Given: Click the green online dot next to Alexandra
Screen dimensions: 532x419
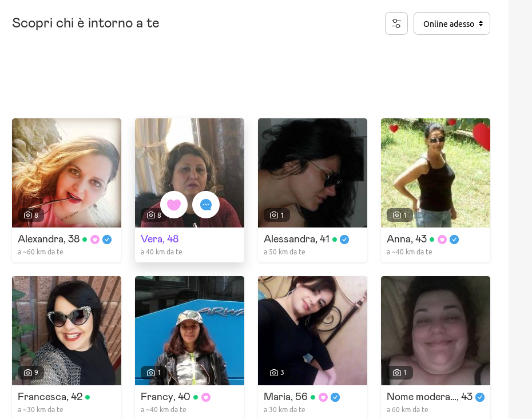Looking at the screenshot, I should pos(84,240).
